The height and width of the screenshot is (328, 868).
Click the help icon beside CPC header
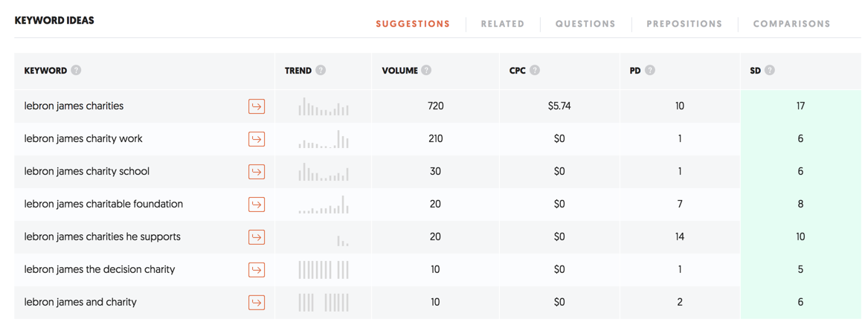tap(535, 71)
